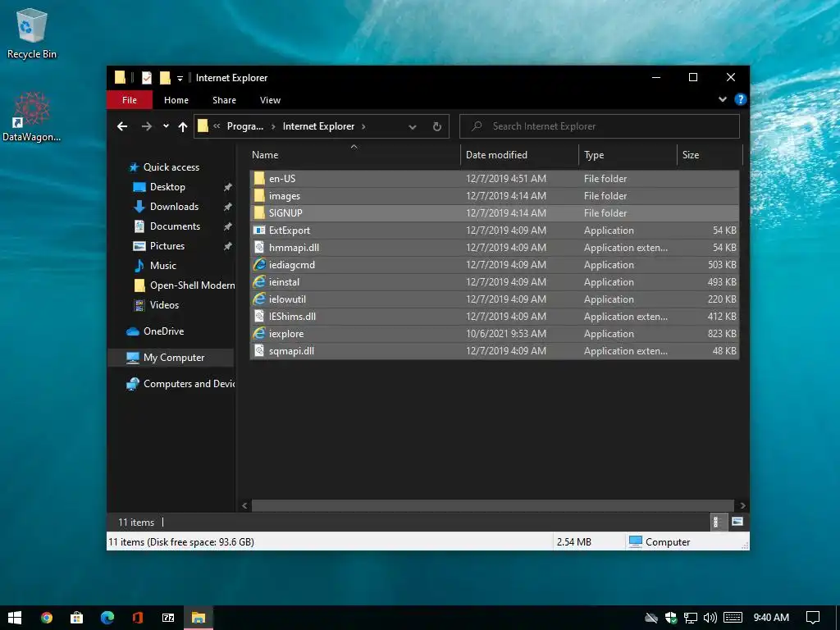Open Microsoft Store from the taskbar

tap(76, 618)
